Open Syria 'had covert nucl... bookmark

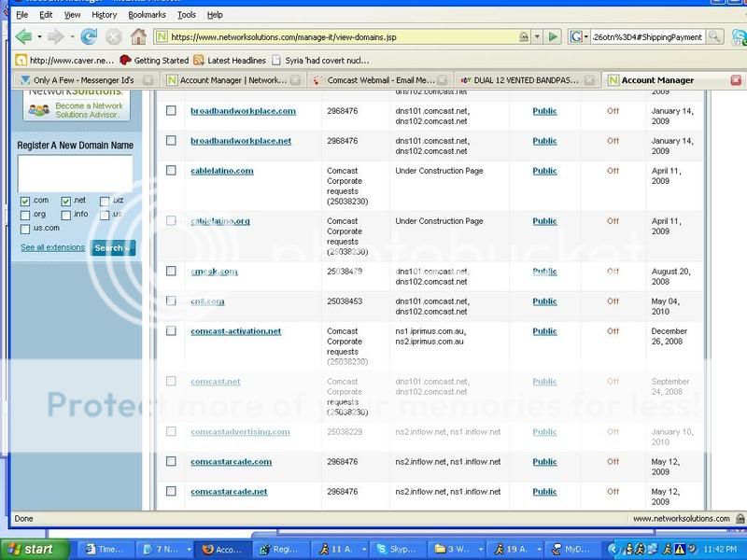tap(320, 61)
